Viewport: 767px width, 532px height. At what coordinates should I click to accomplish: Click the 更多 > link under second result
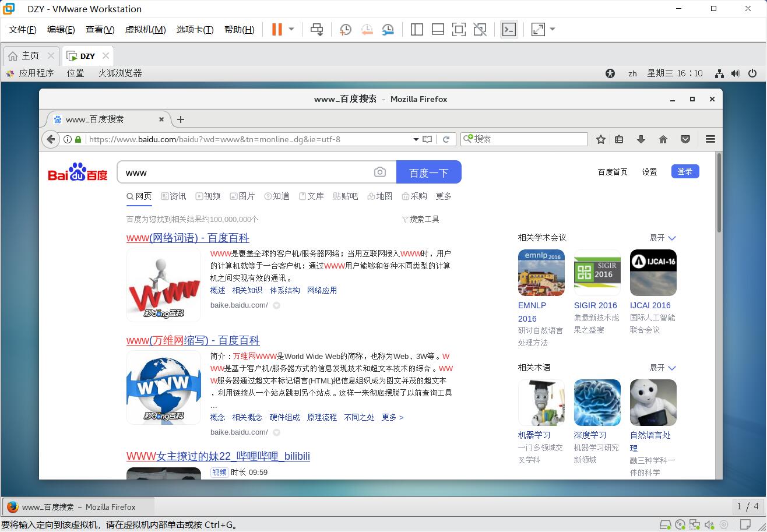click(392, 417)
